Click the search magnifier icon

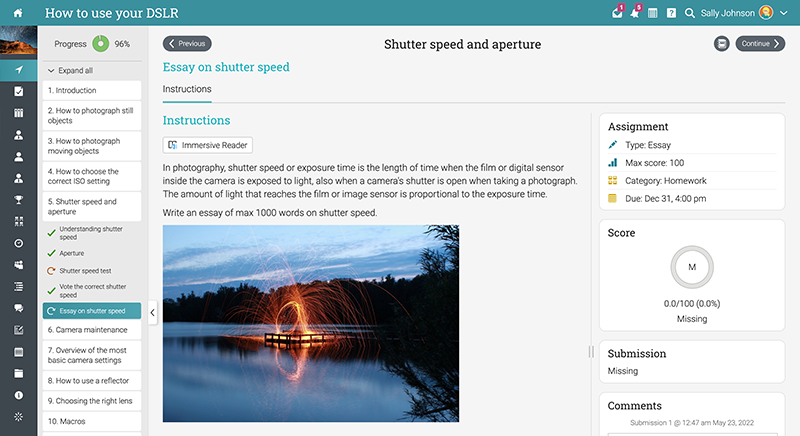(689, 13)
